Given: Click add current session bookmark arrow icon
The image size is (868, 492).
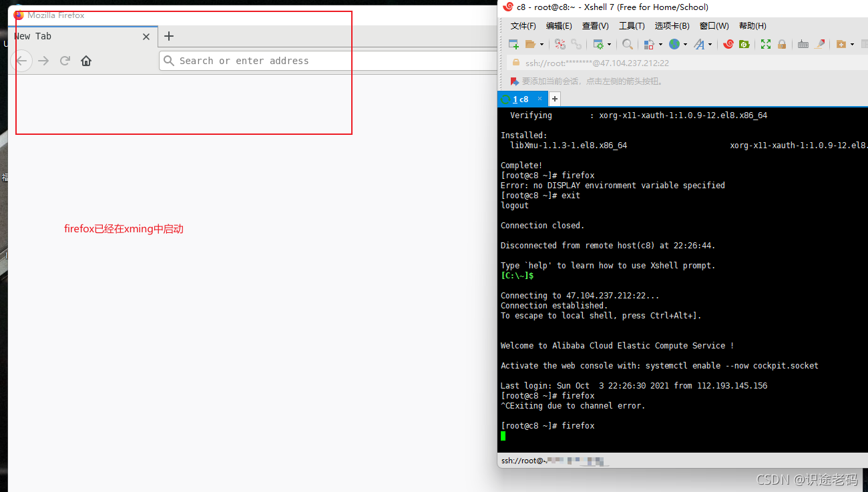Looking at the screenshot, I should [514, 81].
